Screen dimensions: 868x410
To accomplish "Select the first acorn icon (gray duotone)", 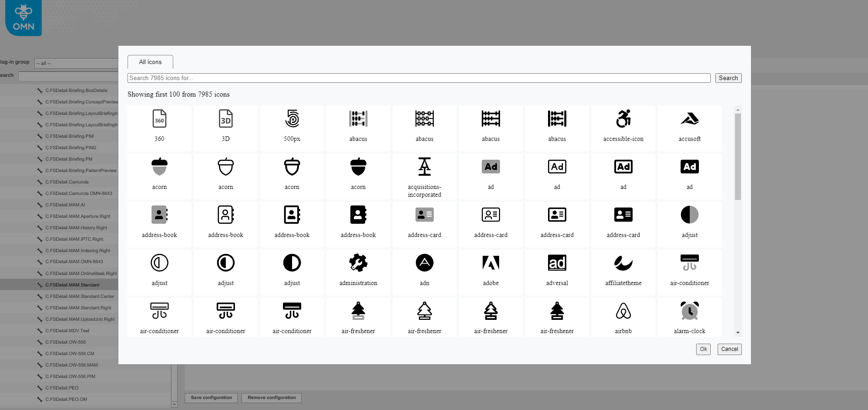I will (160, 176).
